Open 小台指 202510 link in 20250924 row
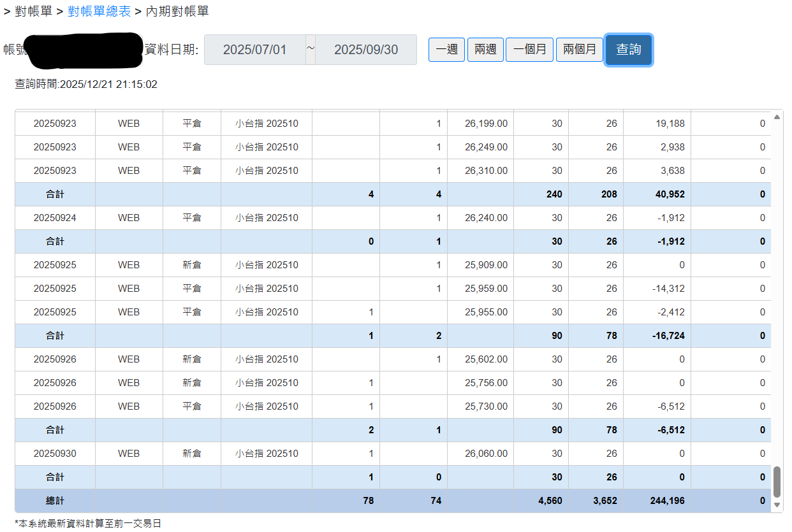The image size is (792, 532). point(267,218)
